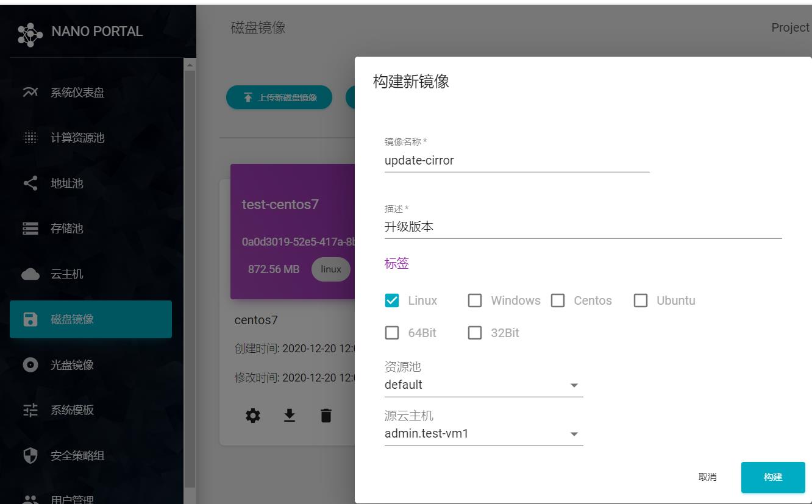Open the 系统仪表盘 dashboard menu item
The image size is (812, 504).
click(x=91, y=93)
